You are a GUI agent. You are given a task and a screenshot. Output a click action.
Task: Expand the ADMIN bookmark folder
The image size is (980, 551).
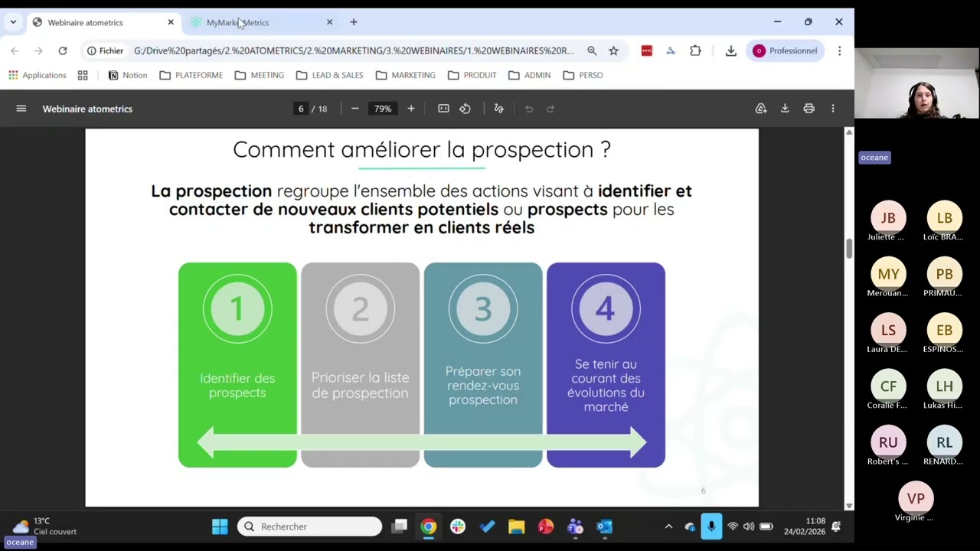point(530,75)
